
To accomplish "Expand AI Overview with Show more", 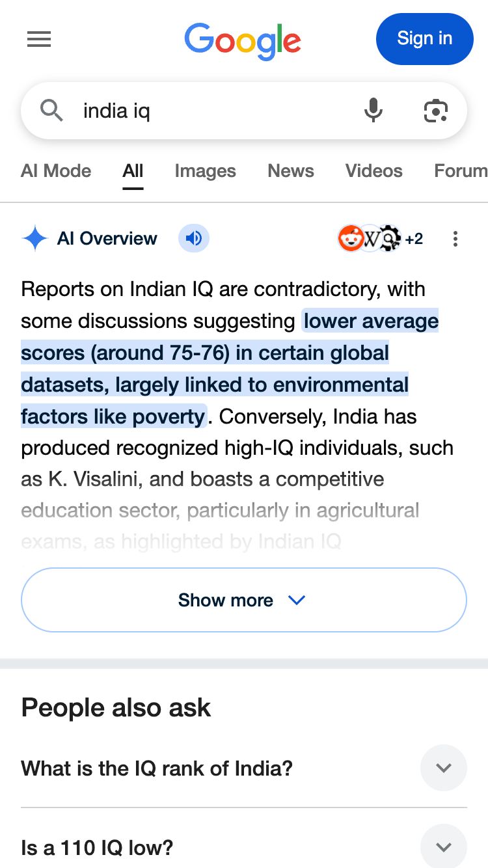I will pyautogui.click(x=243, y=600).
